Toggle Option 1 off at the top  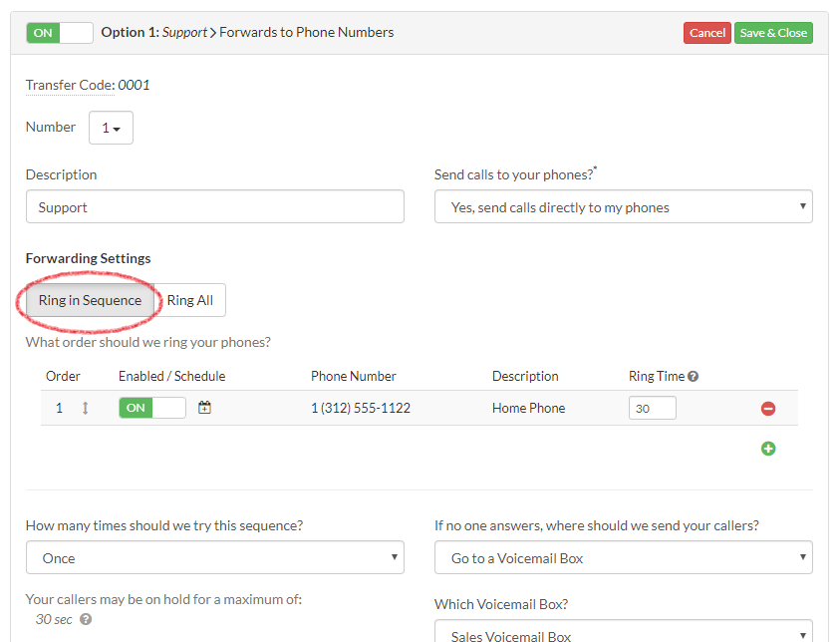tap(60, 32)
